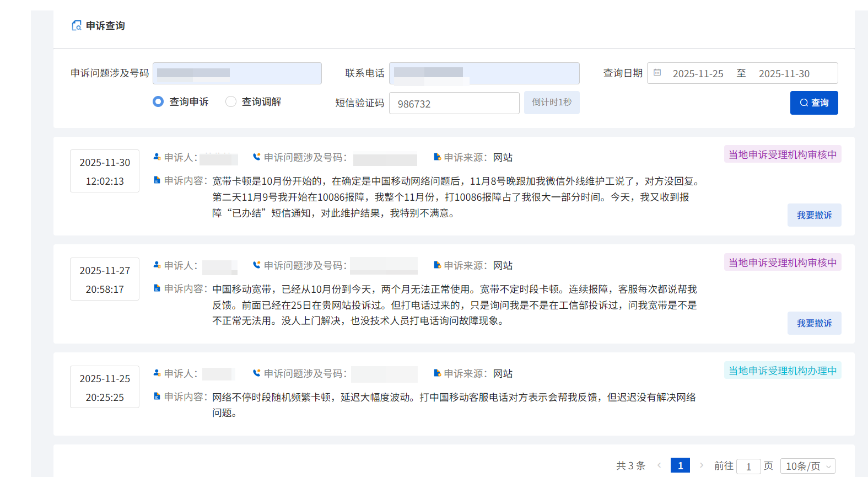868x477 pixels.
Task: Click the document icon of the 2025-11-30 complaint content
Action: [x=157, y=180]
